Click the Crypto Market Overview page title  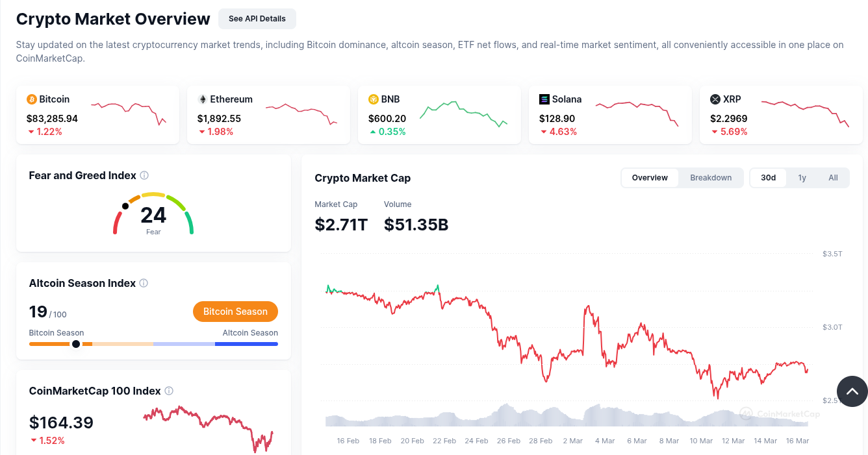113,19
